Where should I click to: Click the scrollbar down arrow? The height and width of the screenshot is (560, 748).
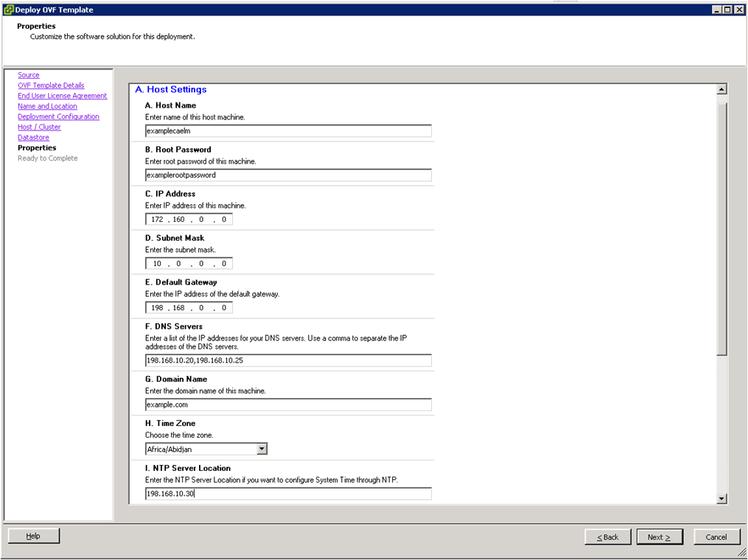(x=721, y=498)
